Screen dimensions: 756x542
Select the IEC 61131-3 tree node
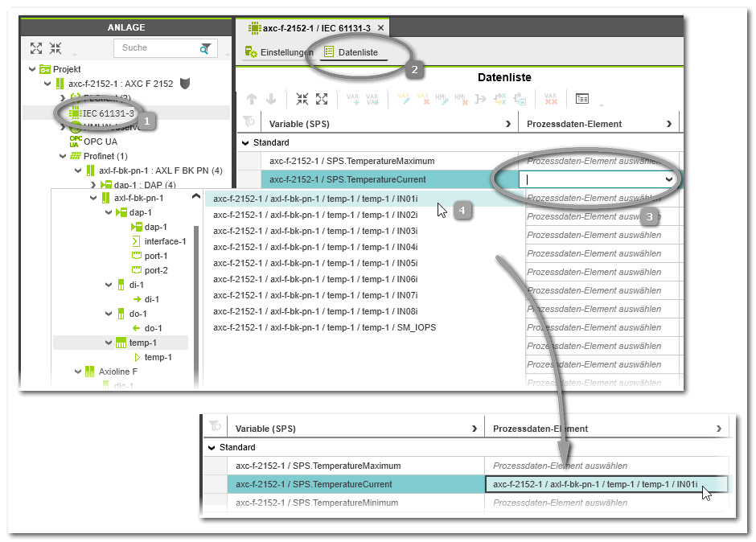pyautogui.click(x=107, y=113)
